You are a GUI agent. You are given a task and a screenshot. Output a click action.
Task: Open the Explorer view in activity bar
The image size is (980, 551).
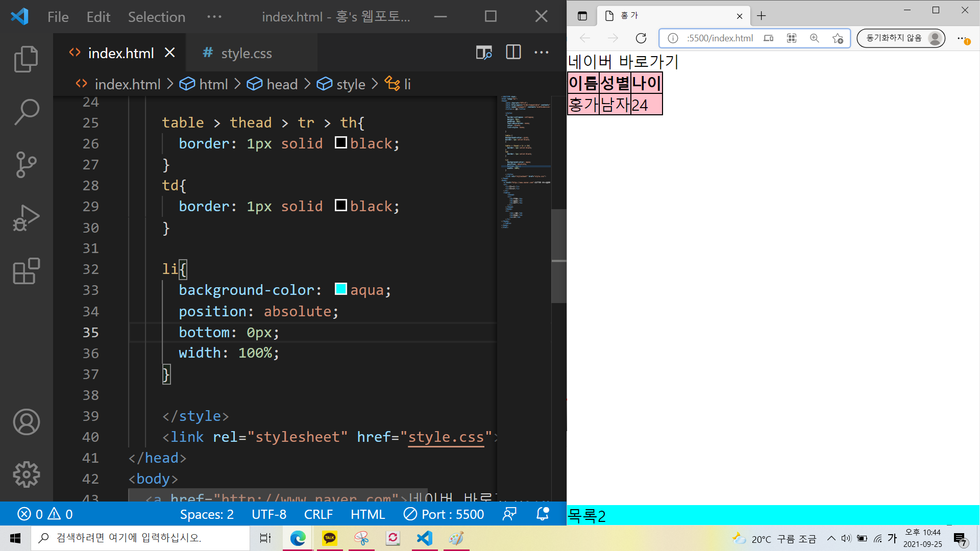[x=26, y=59]
